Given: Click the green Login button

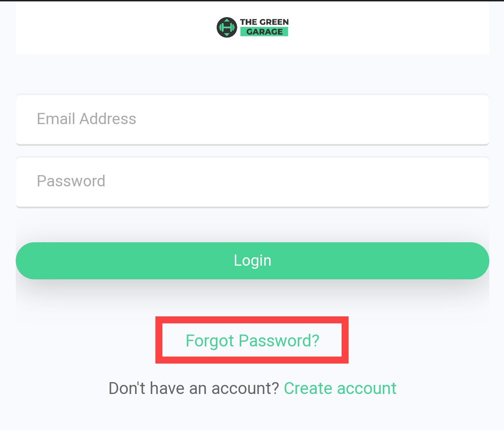Looking at the screenshot, I should 252,261.
